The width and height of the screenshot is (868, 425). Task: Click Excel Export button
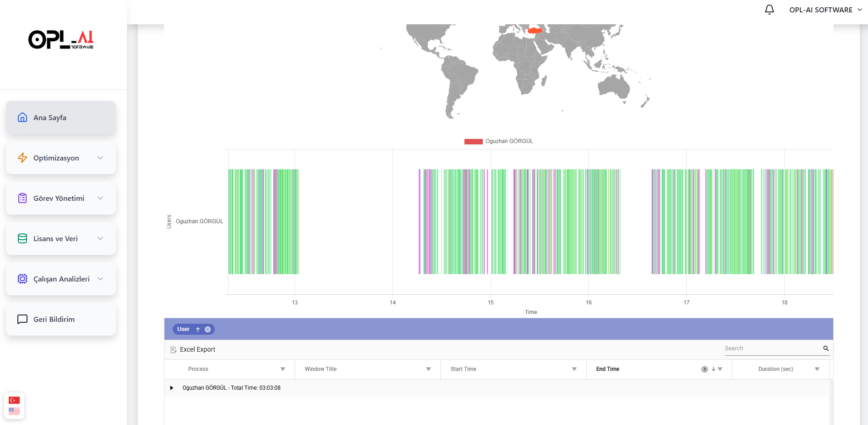(x=197, y=350)
